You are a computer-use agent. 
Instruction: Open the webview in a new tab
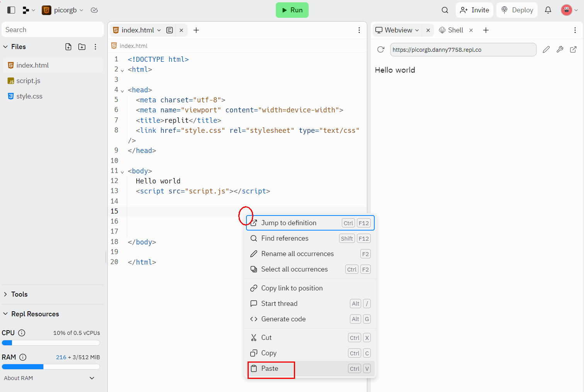pyautogui.click(x=573, y=49)
